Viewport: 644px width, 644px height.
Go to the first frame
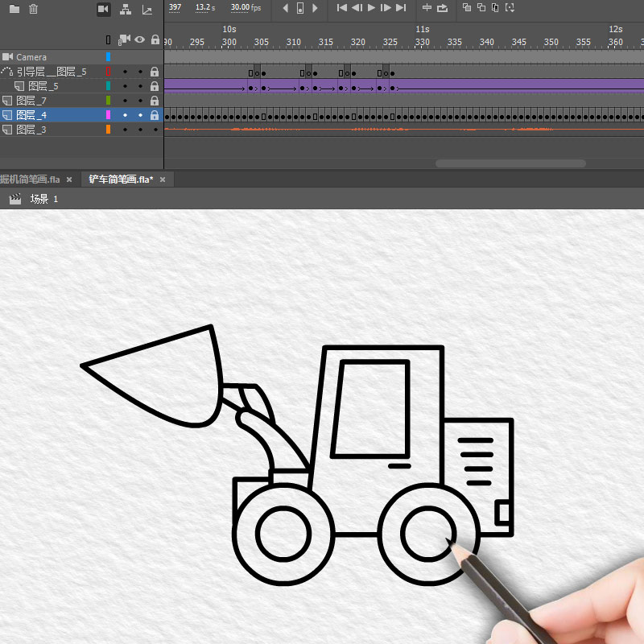(x=341, y=8)
